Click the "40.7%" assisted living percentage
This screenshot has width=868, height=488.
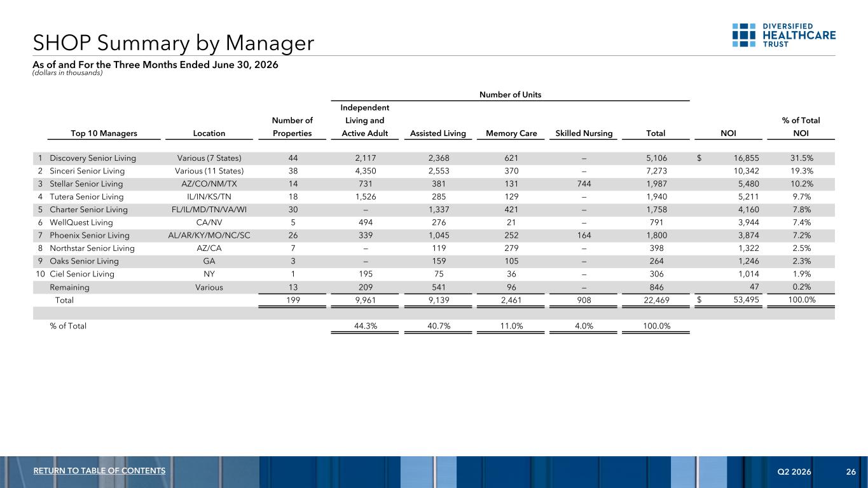[x=439, y=326]
